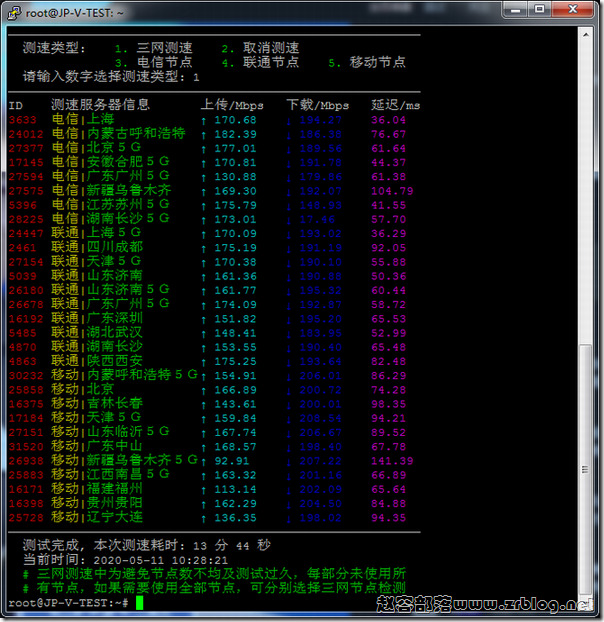Click the row text 湖北武汉
The image size is (604, 622).
click(x=115, y=332)
